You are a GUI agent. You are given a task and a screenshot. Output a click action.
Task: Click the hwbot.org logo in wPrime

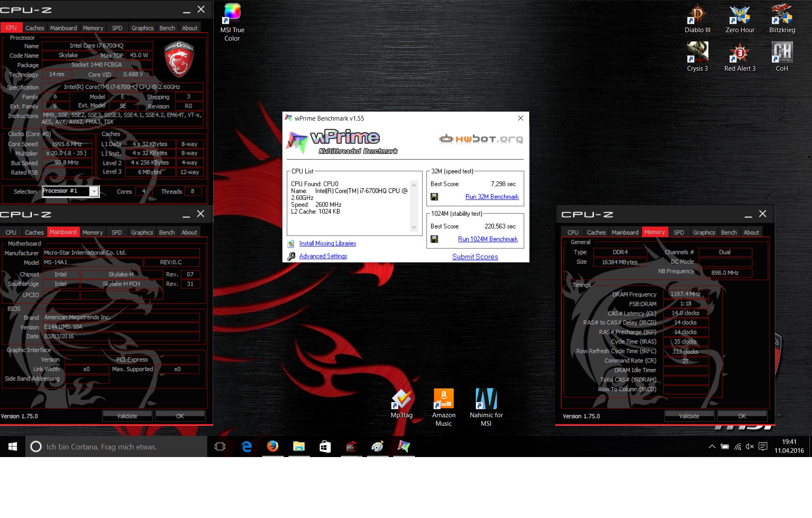(481, 139)
